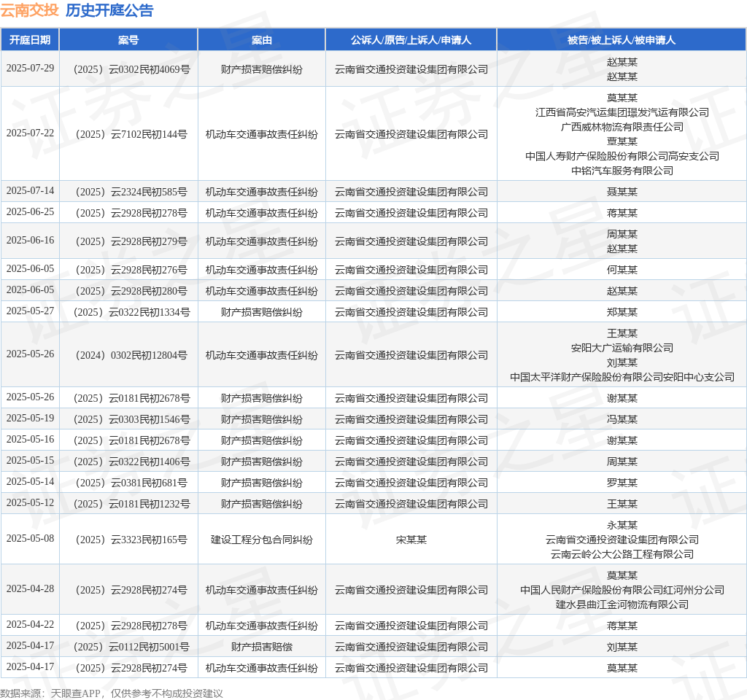The width and height of the screenshot is (747, 700).
Task: Select case number 云2928民初280号
Action: click(131, 291)
